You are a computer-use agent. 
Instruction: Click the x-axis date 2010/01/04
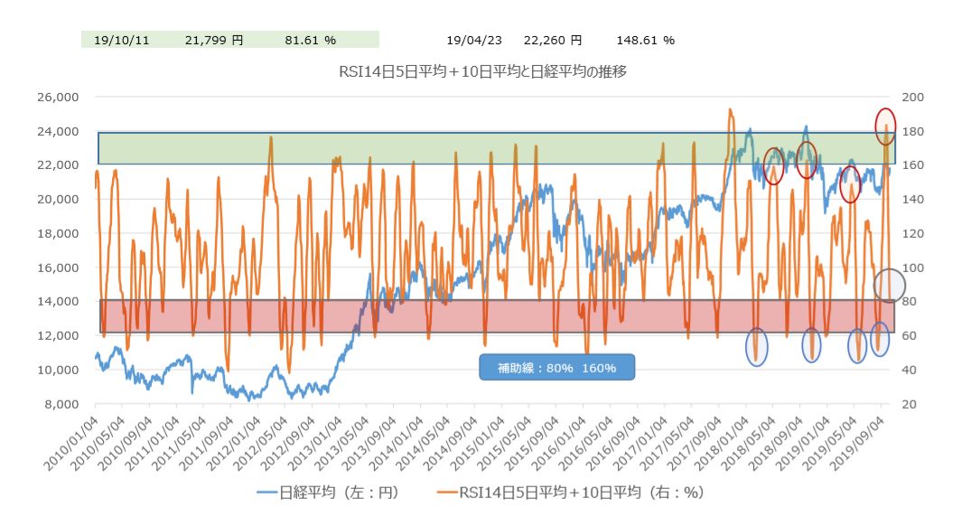coord(70,443)
